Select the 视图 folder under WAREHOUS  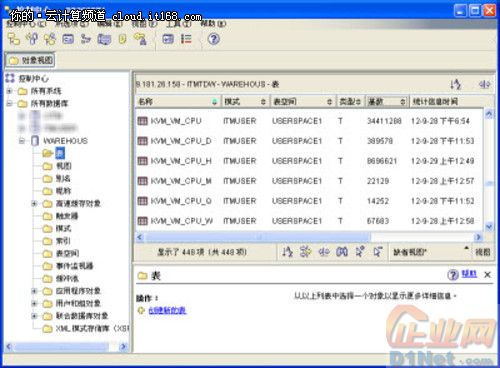point(64,166)
